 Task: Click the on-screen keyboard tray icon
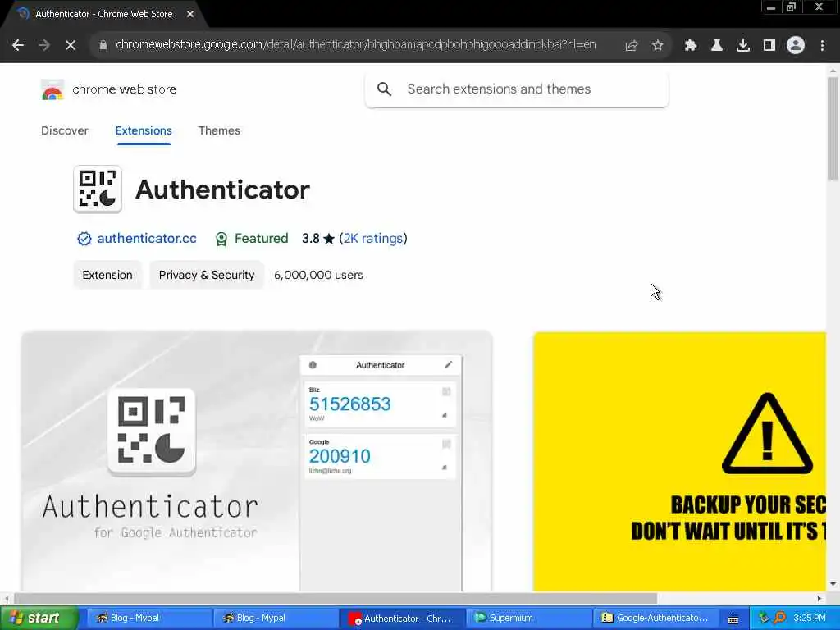point(733,619)
